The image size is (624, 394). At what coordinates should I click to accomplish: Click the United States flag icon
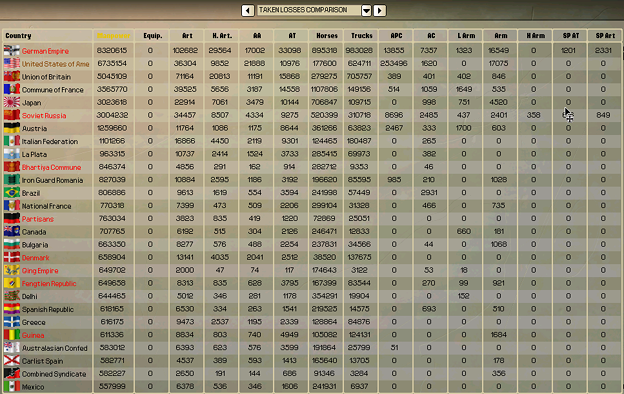tap(12, 64)
